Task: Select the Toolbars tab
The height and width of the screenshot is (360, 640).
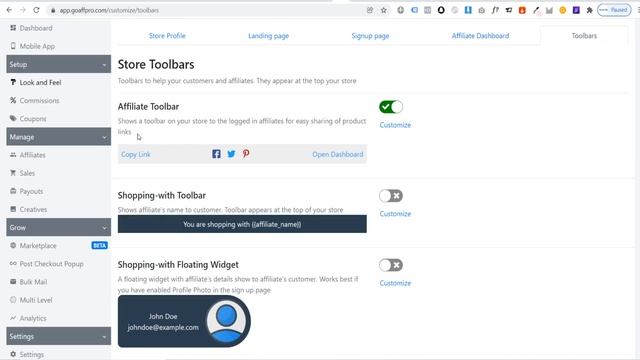Action: point(584,36)
